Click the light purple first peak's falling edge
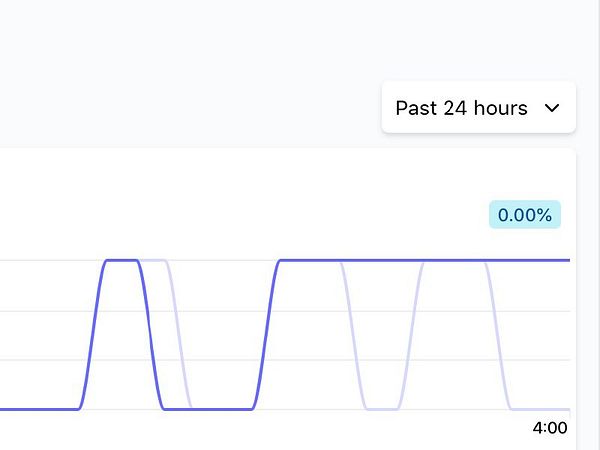This screenshot has height=450, width=600. pyautogui.click(x=177, y=335)
